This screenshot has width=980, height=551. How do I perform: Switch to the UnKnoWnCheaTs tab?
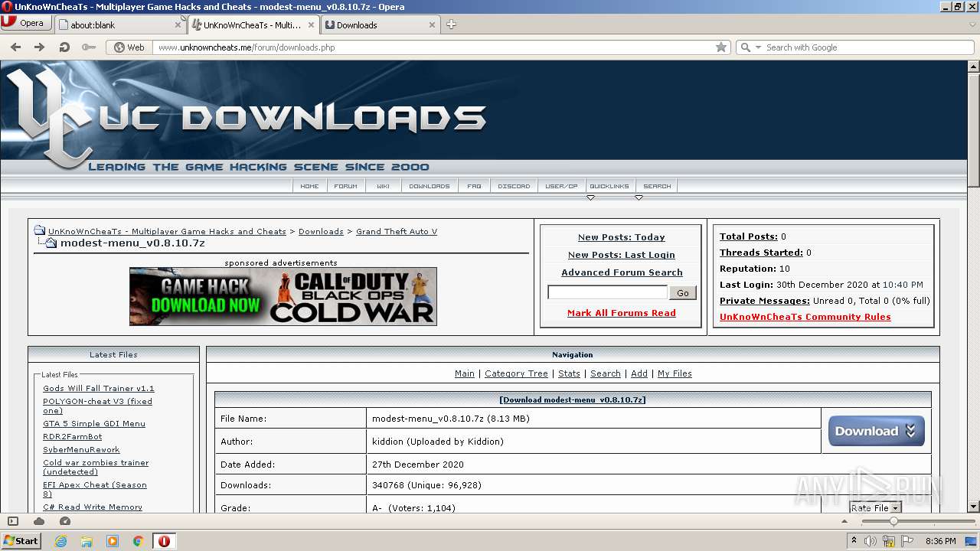(x=253, y=24)
